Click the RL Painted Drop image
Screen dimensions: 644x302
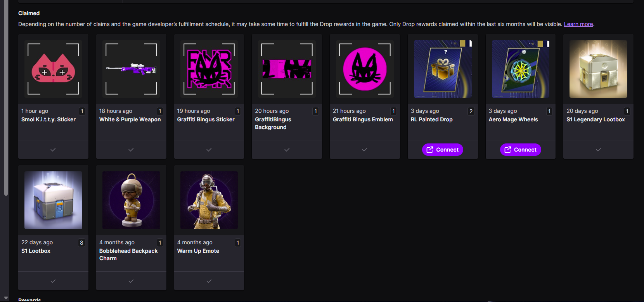(443, 69)
